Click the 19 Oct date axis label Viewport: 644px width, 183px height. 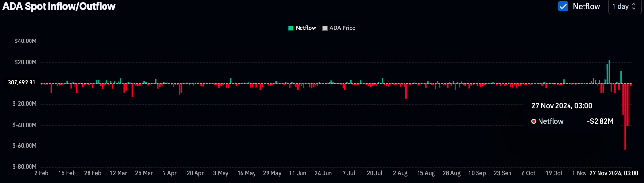coord(554,173)
